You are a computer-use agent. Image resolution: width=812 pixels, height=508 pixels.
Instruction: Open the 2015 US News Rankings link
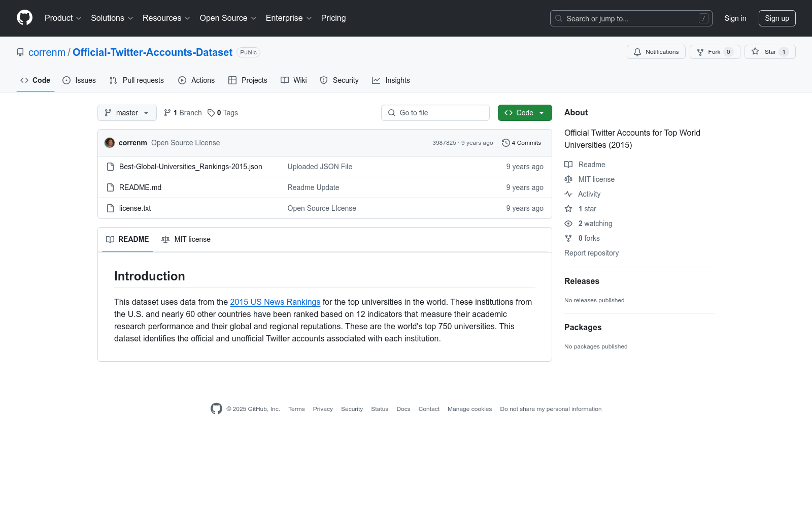(275, 302)
